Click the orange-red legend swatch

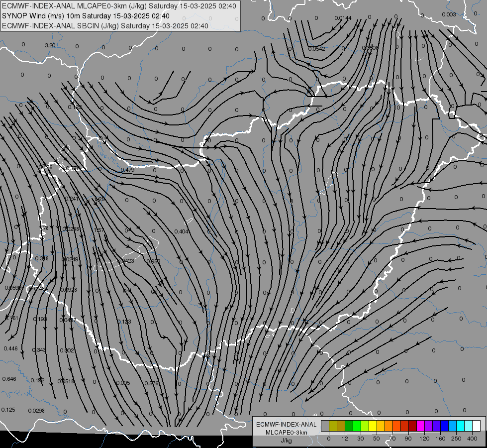[396, 426]
